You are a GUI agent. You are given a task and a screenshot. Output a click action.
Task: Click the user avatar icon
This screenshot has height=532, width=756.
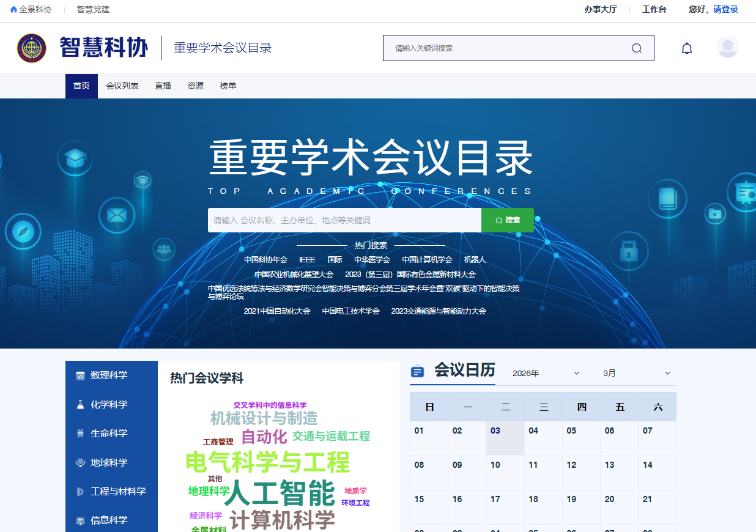coord(727,47)
